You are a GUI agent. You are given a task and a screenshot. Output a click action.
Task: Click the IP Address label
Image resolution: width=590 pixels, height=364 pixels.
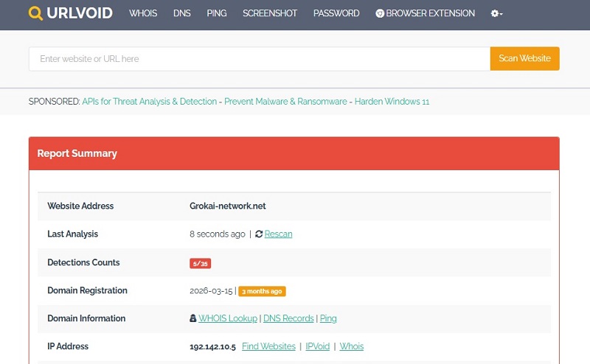[68, 346]
